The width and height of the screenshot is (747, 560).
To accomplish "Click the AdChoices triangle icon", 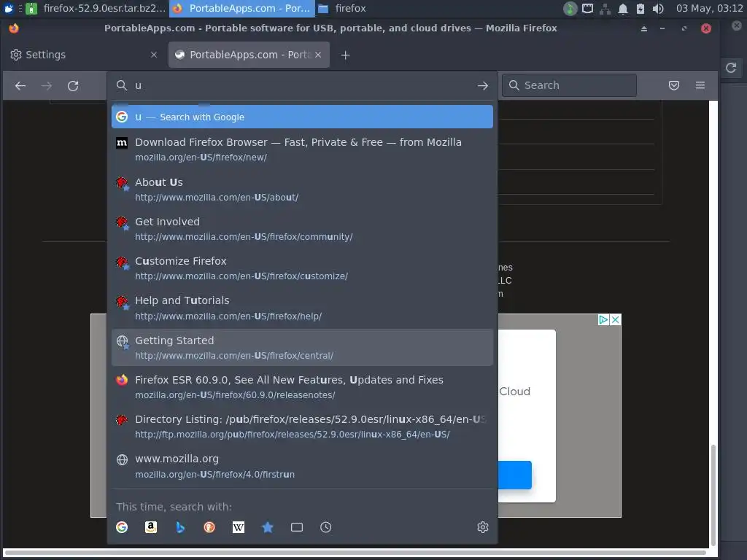I will pyautogui.click(x=603, y=319).
